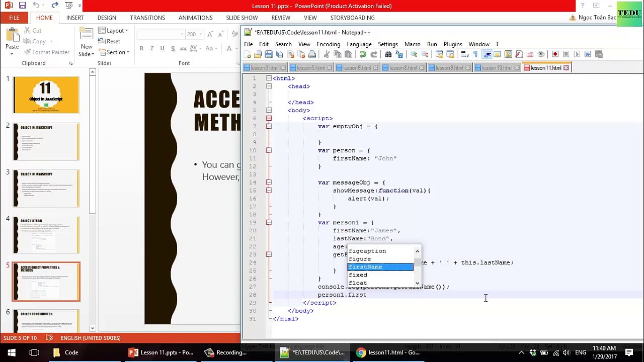Toggle Word Wrap in Notepad++ toolbar
This screenshot has width=644, height=362.
click(x=464, y=54)
